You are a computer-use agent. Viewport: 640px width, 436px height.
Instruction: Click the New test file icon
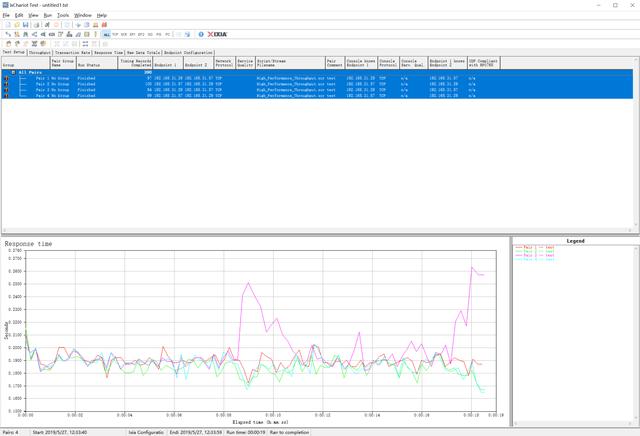point(7,25)
